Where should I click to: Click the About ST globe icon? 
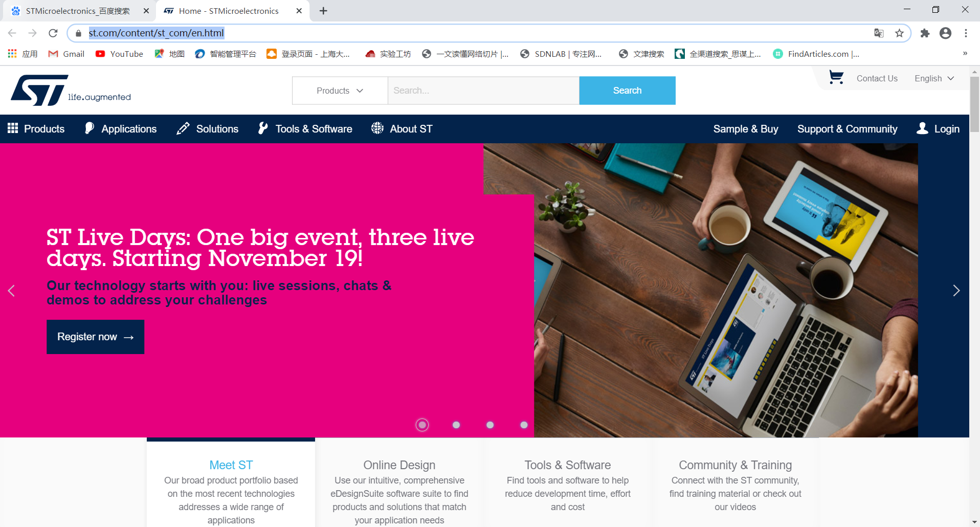point(377,128)
